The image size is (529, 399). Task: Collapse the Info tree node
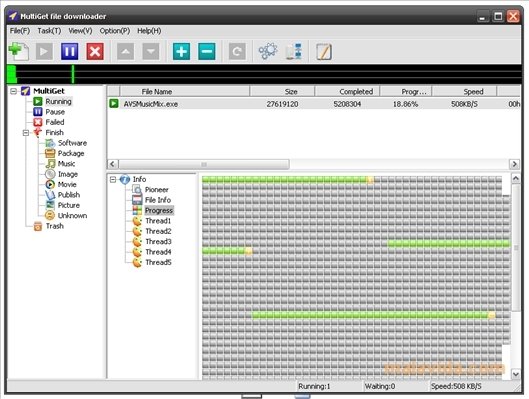coord(113,179)
